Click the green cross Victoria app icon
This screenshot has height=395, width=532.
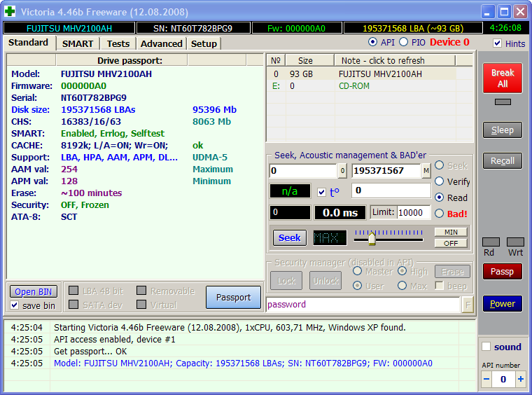pos(10,11)
